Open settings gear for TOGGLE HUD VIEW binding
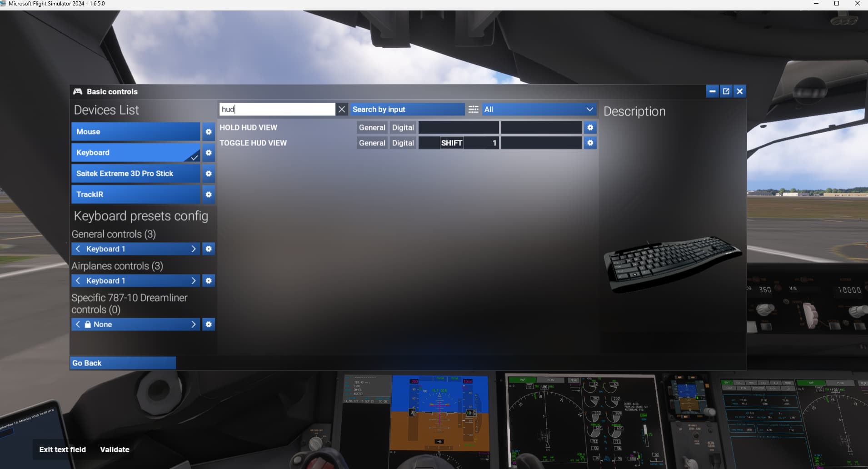 [x=590, y=143]
